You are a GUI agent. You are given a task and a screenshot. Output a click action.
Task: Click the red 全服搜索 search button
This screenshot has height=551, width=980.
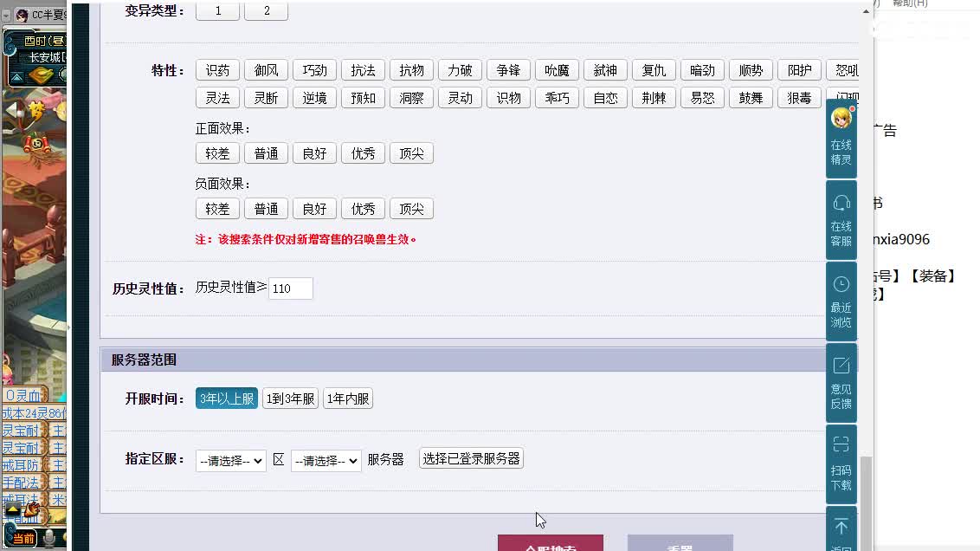coord(551,543)
